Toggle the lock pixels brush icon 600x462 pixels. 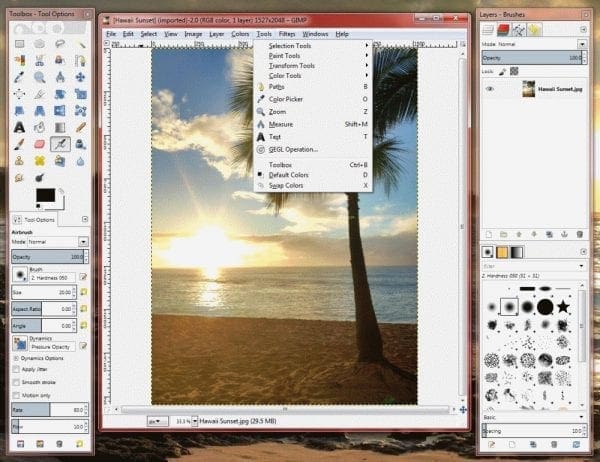tap(502, 71)
